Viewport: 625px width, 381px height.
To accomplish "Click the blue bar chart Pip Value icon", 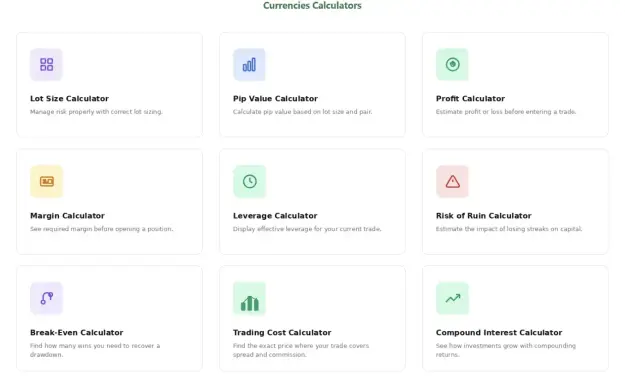I will pos(249,65).
